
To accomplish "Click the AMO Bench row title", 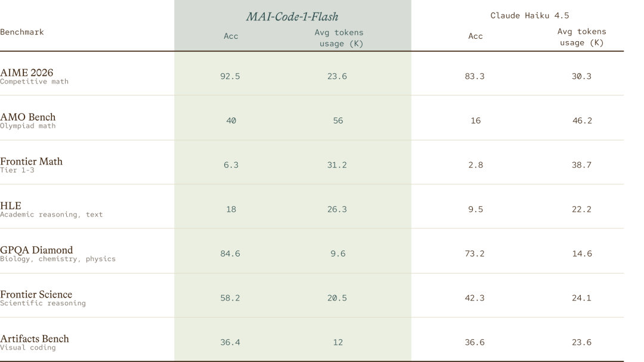I will click(x=28, y=117).
